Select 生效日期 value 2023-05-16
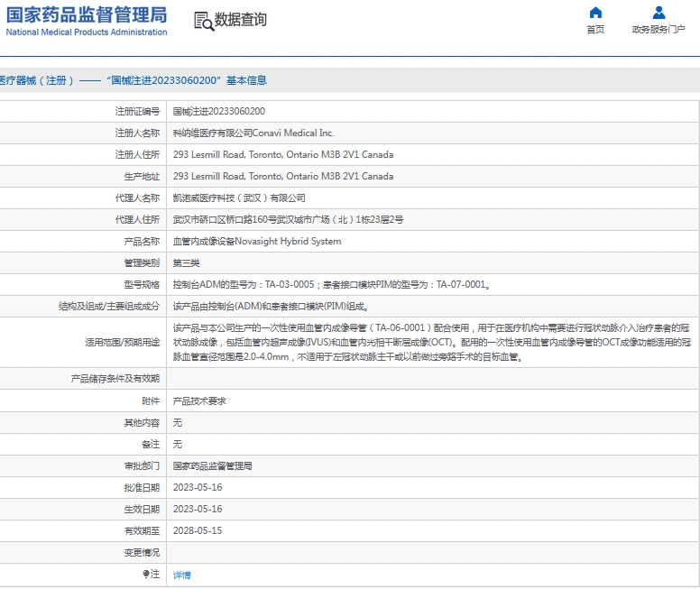The width and height of the screenshot is (700, 589). point(198,509)
